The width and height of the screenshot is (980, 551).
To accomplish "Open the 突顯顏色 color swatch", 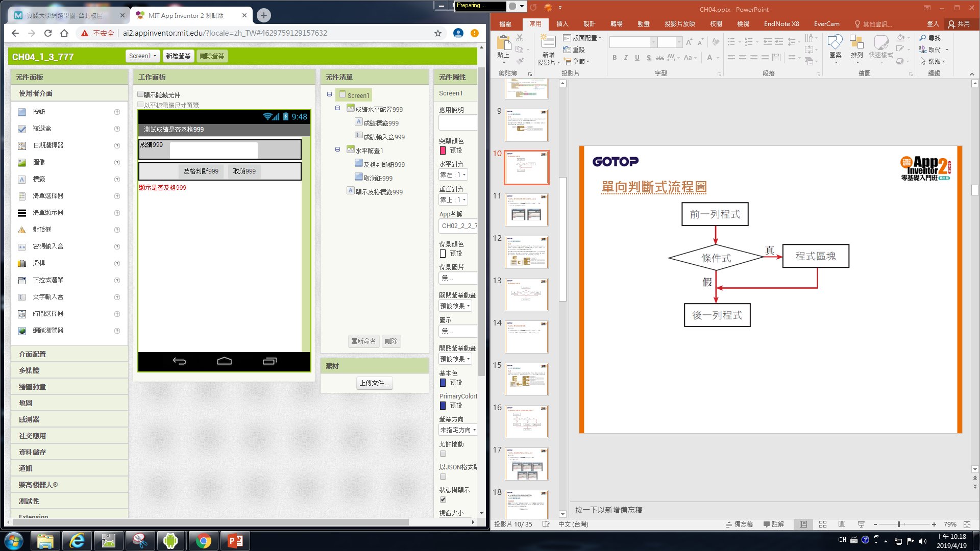I will point(443,151).
